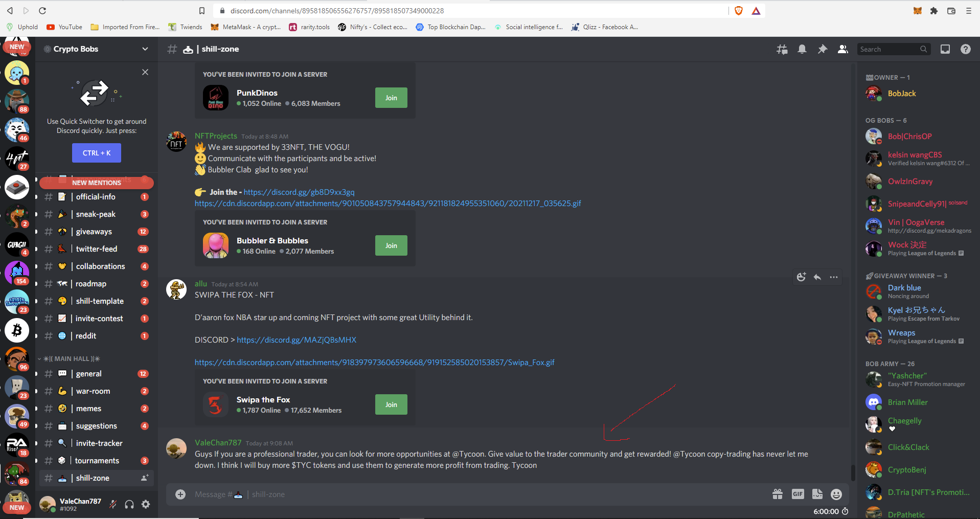Open the browser main menu icon
Screen dimensions: 980x519
point(968,11)
